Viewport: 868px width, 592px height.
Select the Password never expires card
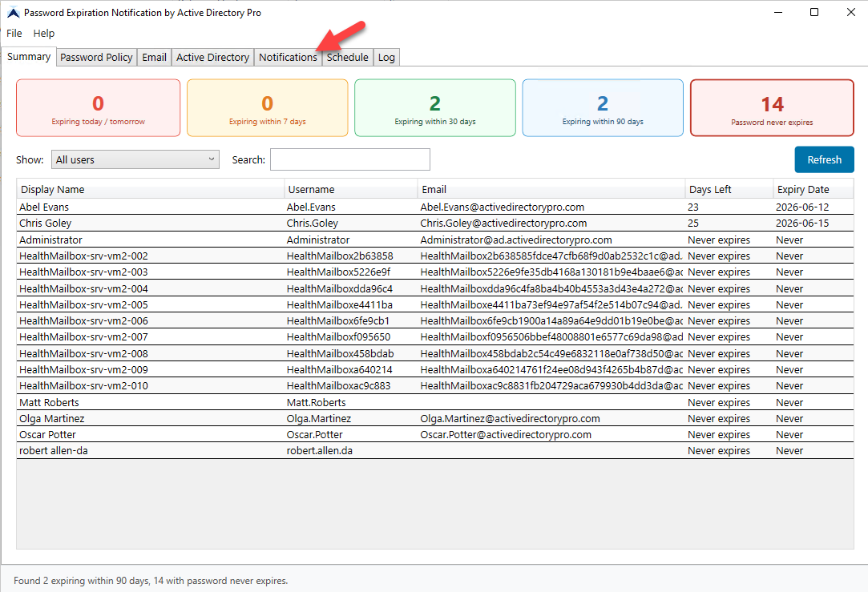coord(773,108)
